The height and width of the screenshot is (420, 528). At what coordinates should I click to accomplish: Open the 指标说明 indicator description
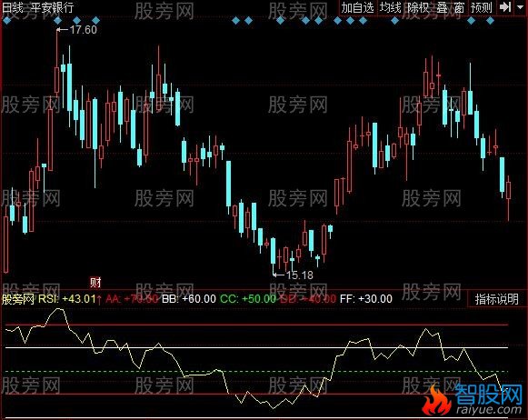tap(497, 299)
